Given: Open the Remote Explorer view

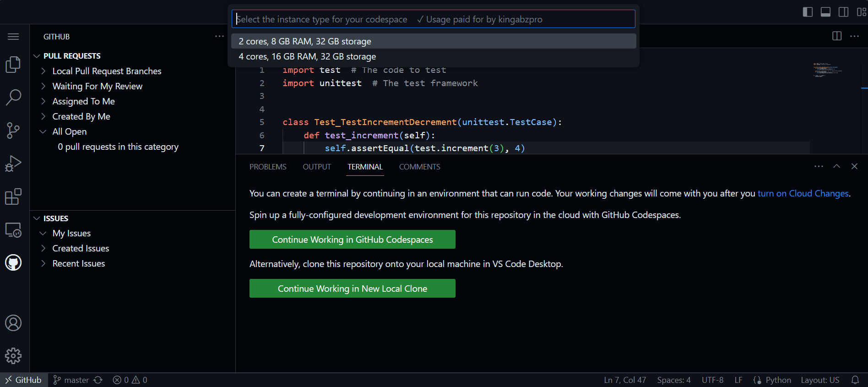Looking at the screenshot, I should pos(13,229).
